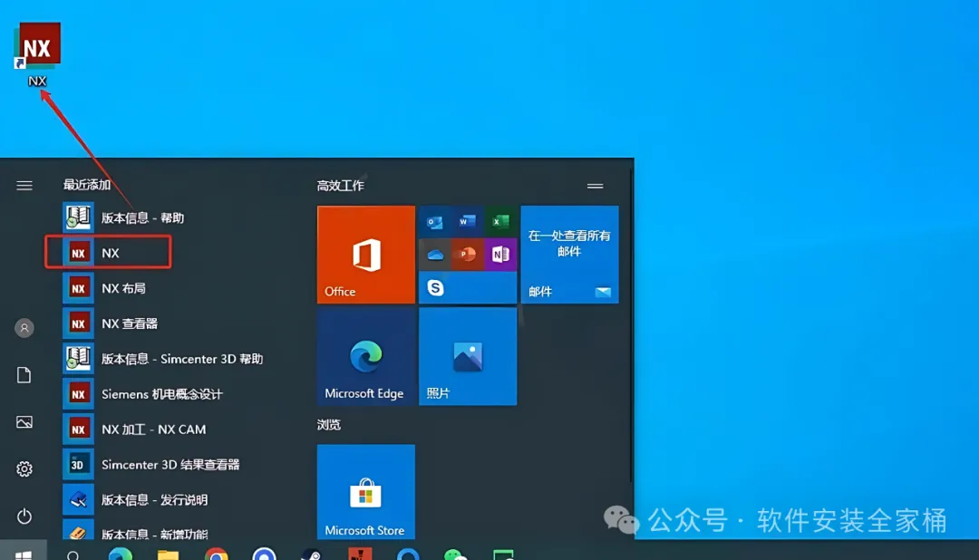Open Excel icon in Office group tile
This screenshot has height=560, width=979.
500,222
